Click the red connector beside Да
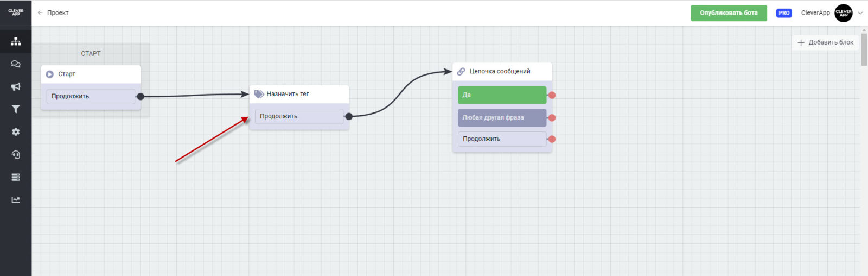 552,95
